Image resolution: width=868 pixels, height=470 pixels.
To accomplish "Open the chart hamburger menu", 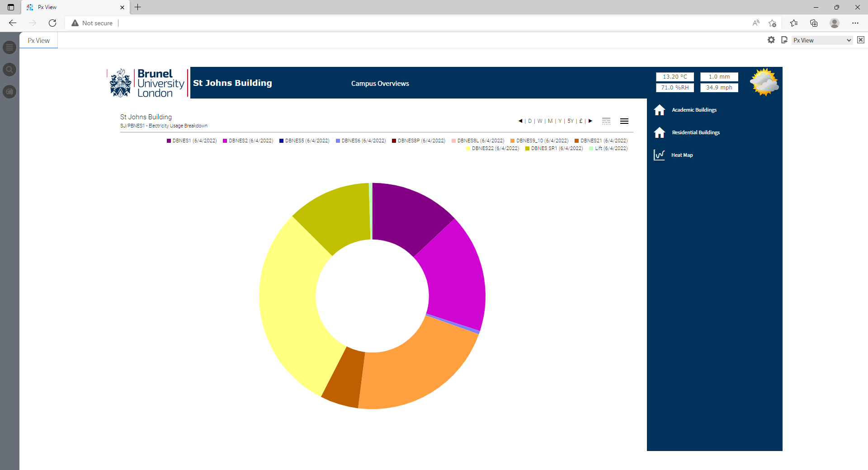I will pyautogui.click(x=624, y=121).
